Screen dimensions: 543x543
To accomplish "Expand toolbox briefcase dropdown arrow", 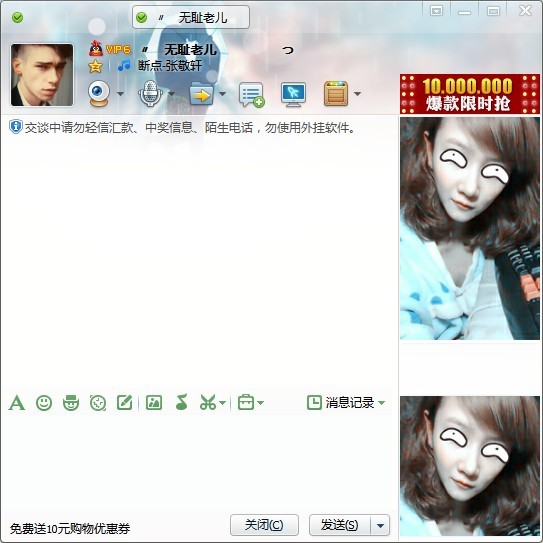I will 261,403.
